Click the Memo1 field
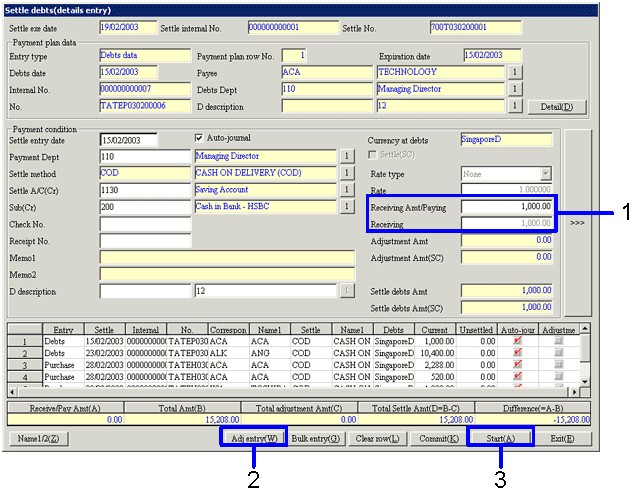The width and height of the screenshot is (644, 498). pos(227,257)
